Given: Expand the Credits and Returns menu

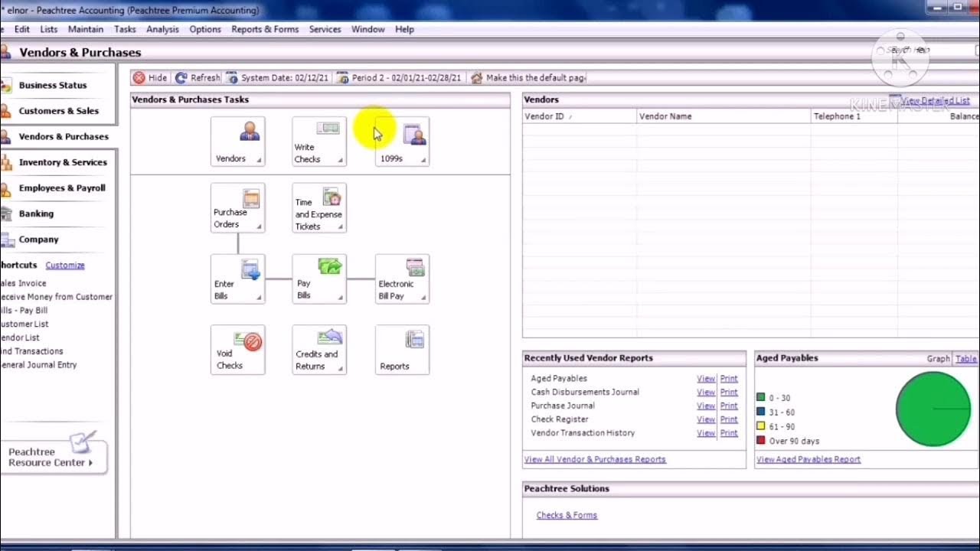Looking at the screenshot, I should pos(341,368).
